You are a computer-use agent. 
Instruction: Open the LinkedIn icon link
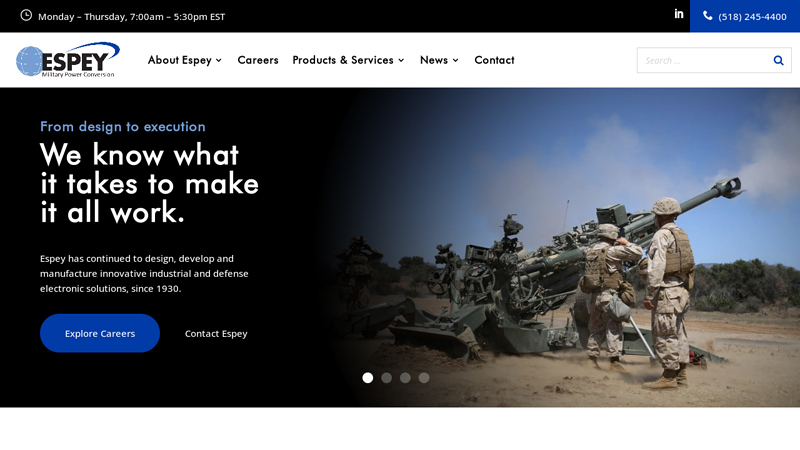click(679, 14)
